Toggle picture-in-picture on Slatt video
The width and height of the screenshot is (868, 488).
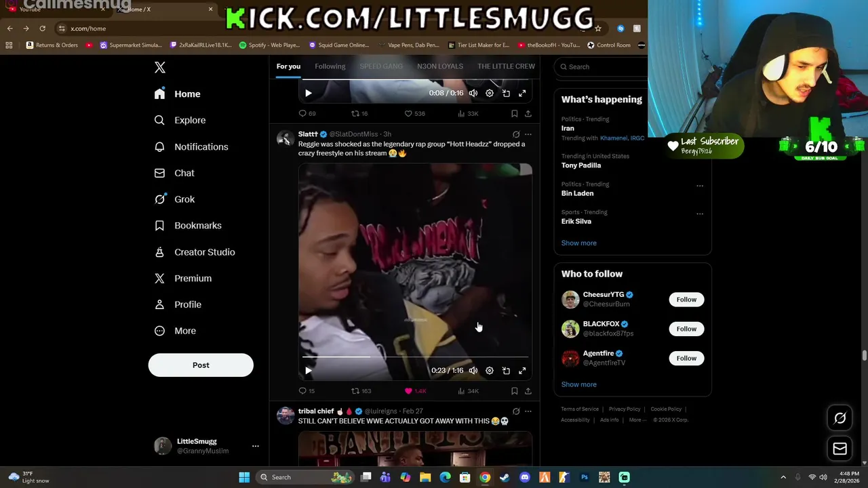coord(506,371)
